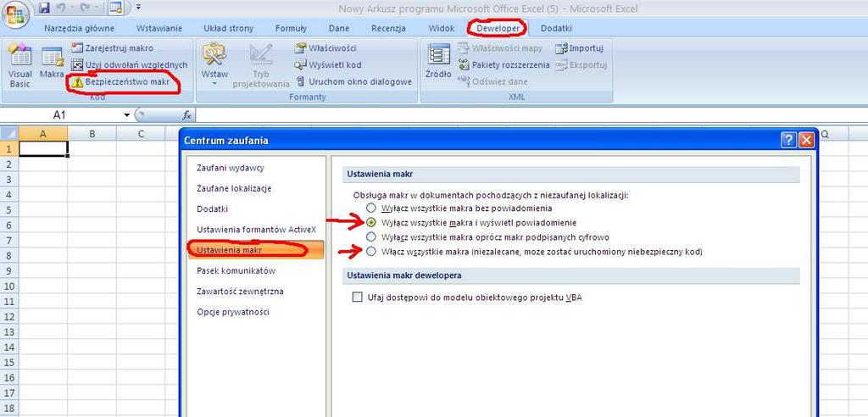868x417 pixels.
Task: Select row 12 header
Action: pos(8,317)
